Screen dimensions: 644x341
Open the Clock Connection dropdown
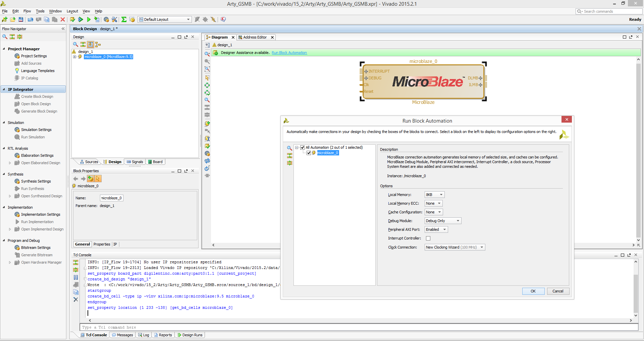pyautogui.click(x=455, y=247)
